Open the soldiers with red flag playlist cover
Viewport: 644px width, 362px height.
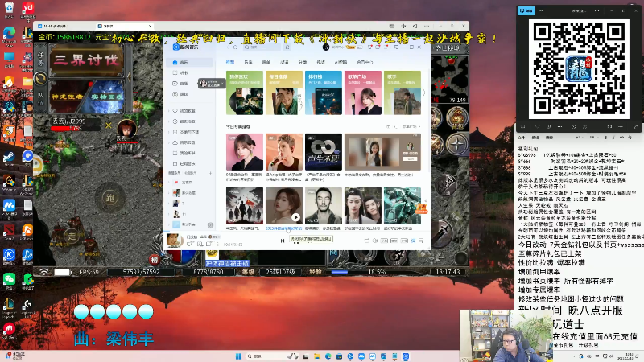[245, 206]
